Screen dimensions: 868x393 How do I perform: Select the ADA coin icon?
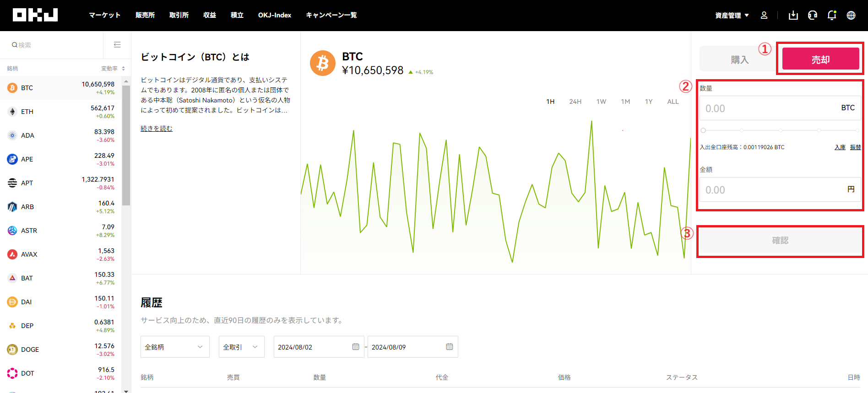12,135
